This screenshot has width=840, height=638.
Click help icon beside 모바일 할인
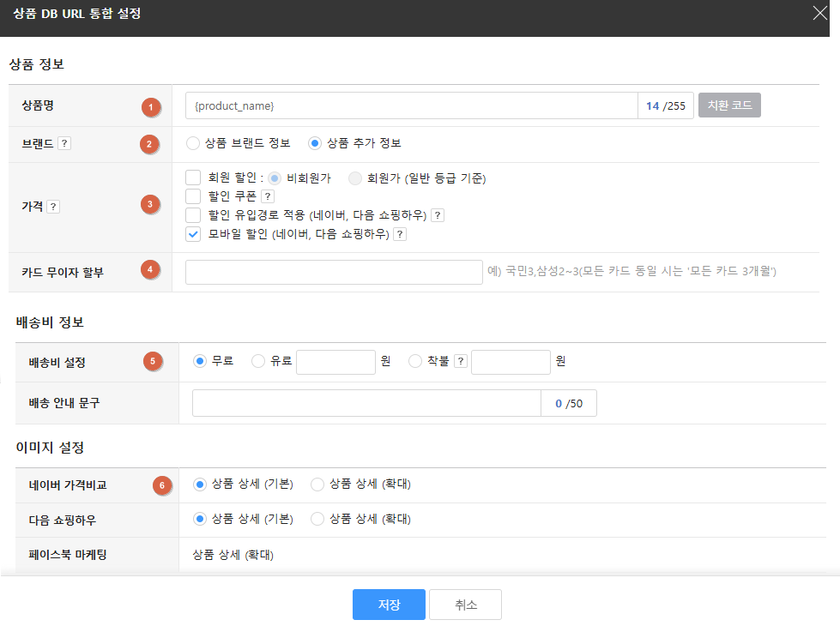(399, 234)
